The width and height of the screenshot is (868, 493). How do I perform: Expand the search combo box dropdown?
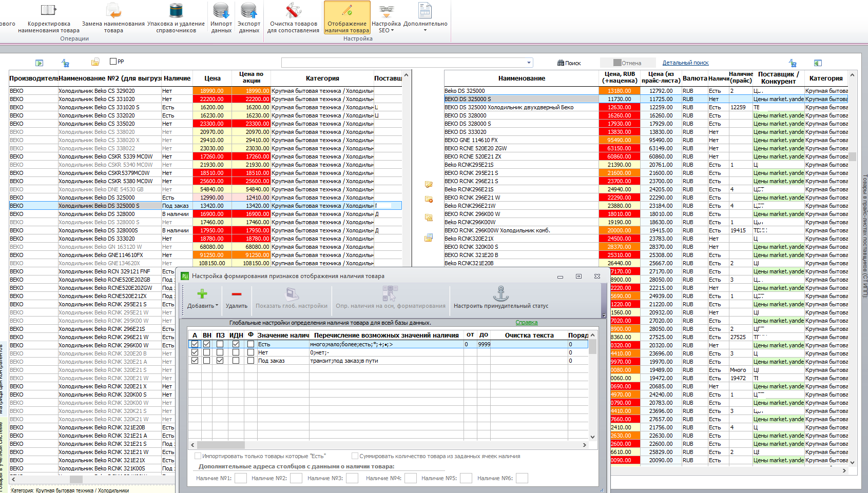point(529,63)
